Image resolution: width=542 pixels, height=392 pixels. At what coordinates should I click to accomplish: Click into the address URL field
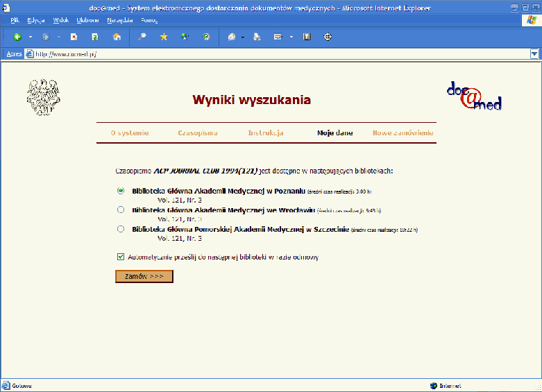click(278, 53)
